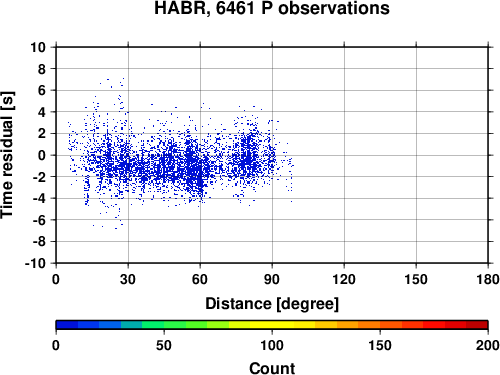Click y-axis tick label "-4"
Screen dimensions: 500x375
pyautogui.click(x=39, y=198)
